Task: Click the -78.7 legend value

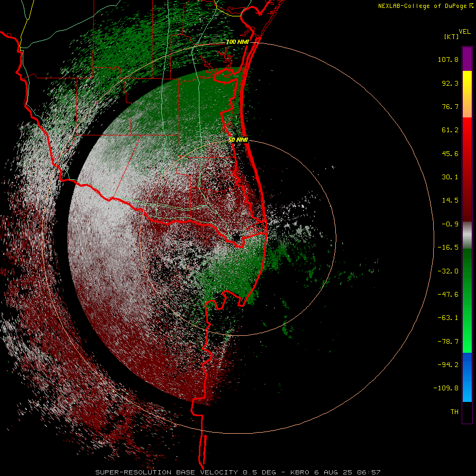Action: tap(448, 342)
